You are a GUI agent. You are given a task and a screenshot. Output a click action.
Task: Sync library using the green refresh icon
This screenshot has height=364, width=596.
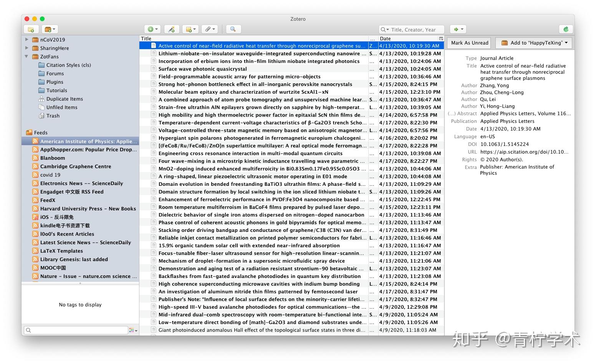[566, 29]
